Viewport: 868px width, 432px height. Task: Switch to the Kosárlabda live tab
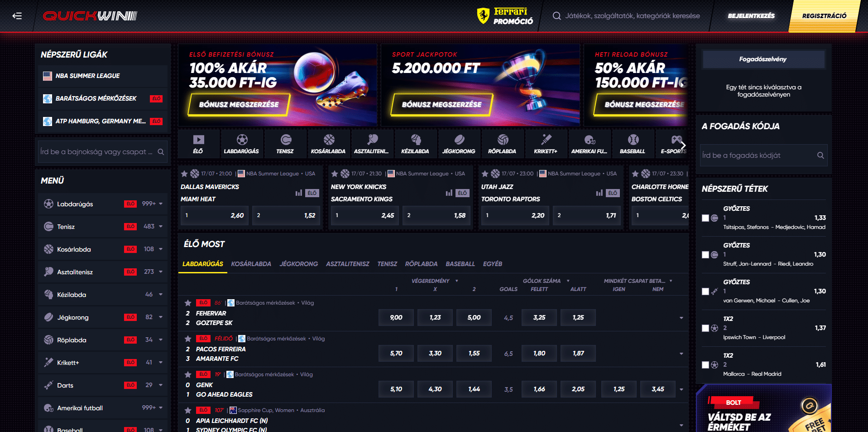coord(251,264)
